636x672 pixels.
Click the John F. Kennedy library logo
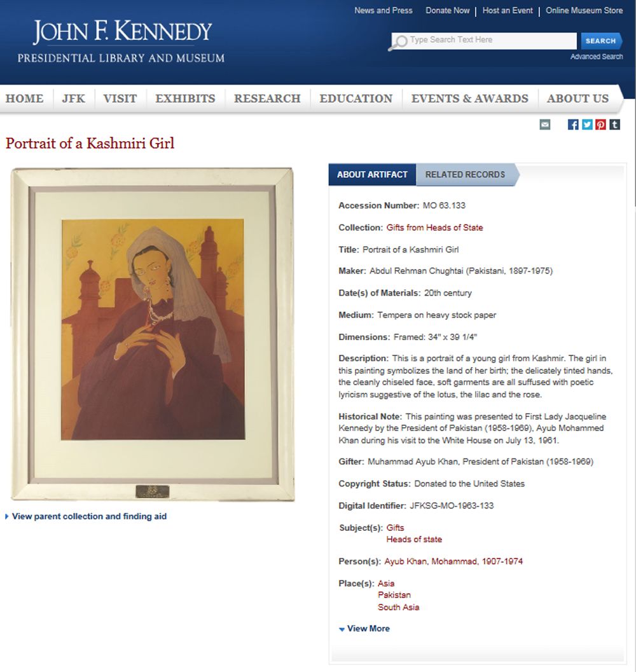121,41
